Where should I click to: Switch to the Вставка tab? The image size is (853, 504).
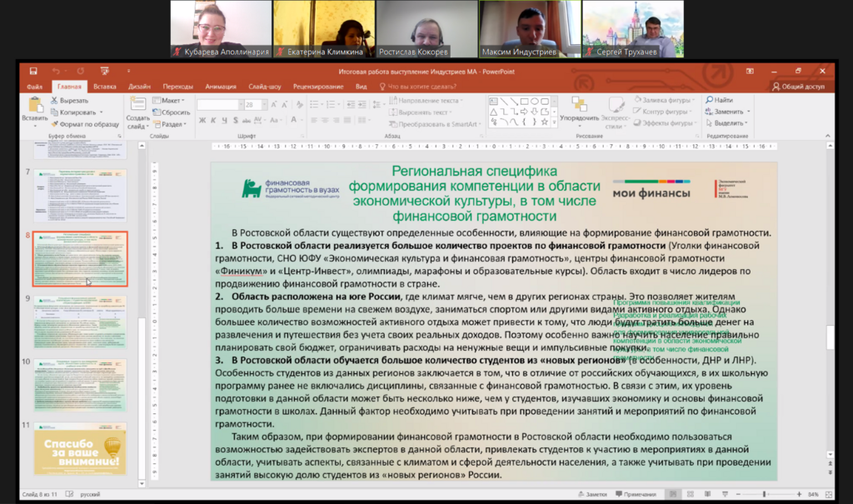104,87
